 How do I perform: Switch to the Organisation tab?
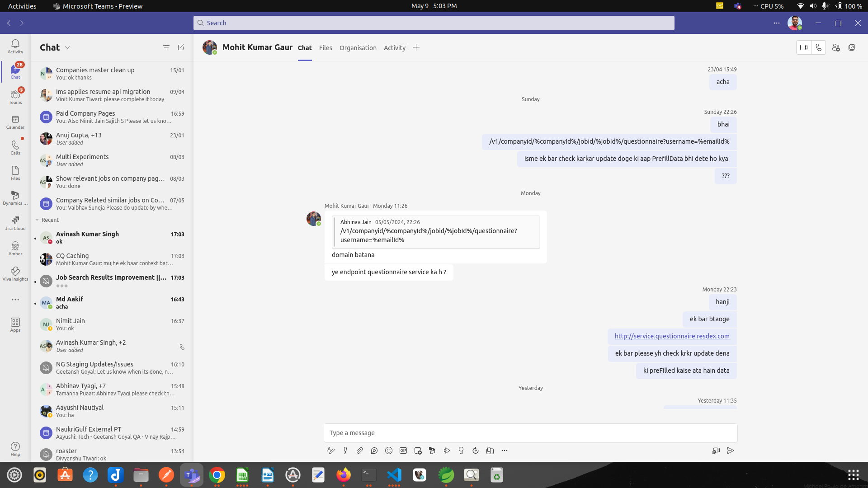[358, 48]
